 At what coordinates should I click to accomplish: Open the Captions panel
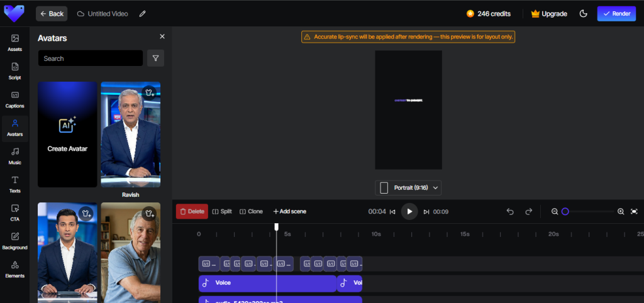click(15, 99)
